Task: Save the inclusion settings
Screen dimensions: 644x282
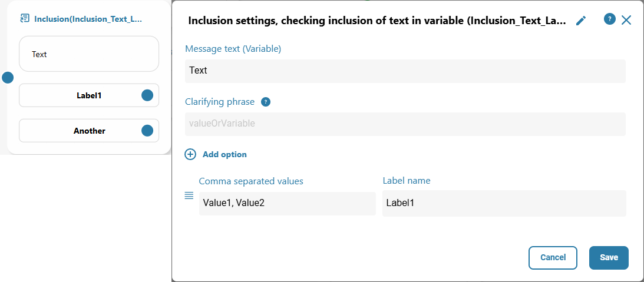Action: click(609, 257)
